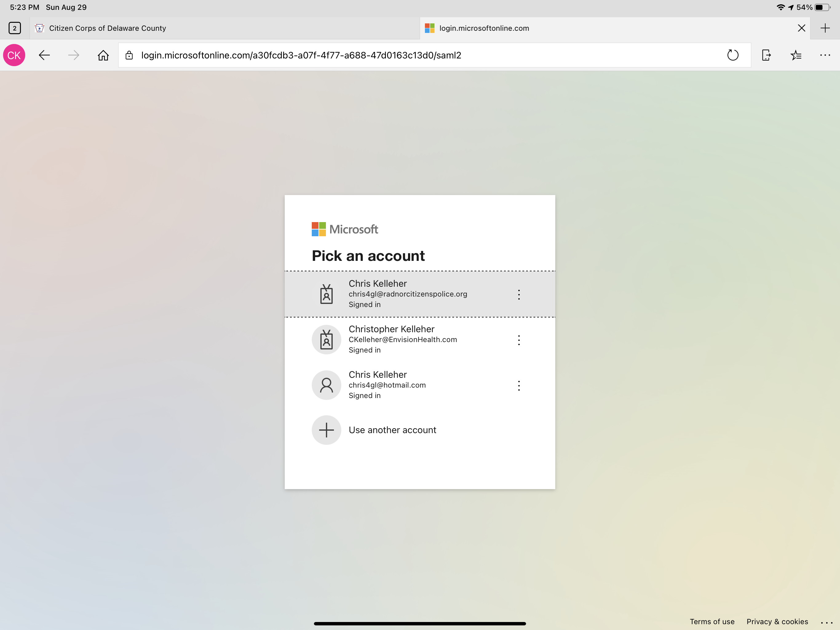Open the Terms of use link
Screen dimensions: 840x630
[x=712, y=621]
